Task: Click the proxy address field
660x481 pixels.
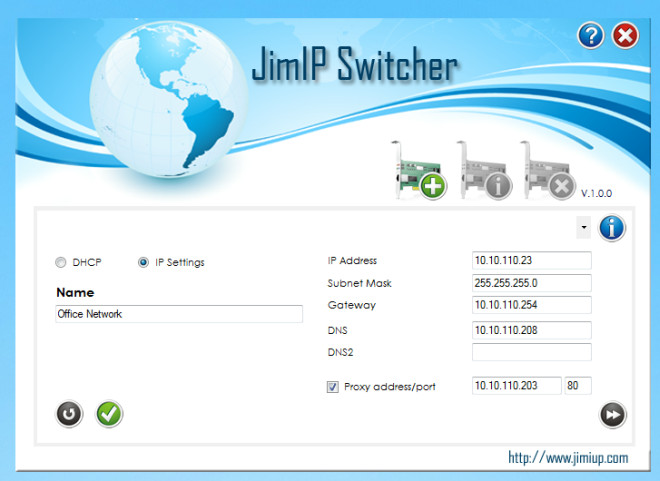Action: [x=516, y=385]
